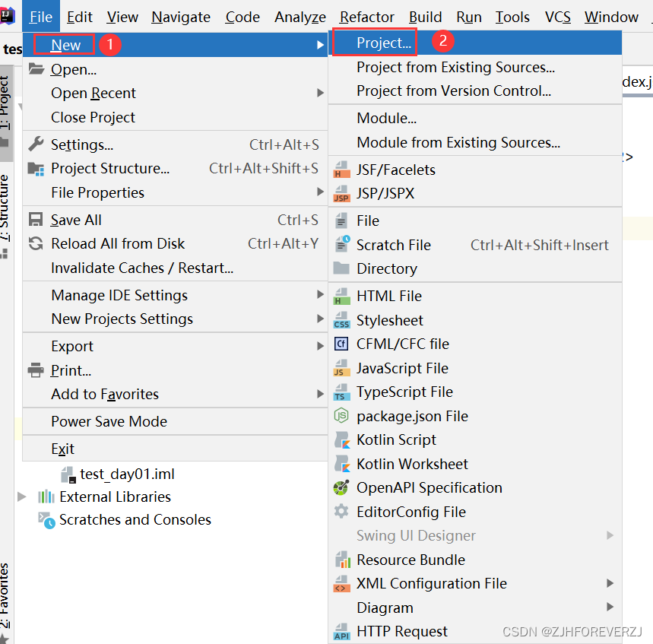Open the Refactor menu

tap(367, 17)
